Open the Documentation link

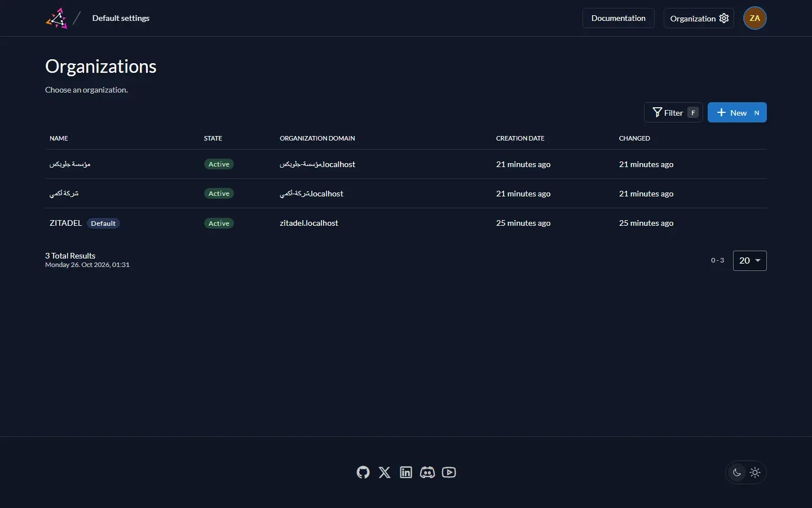point(619,18)
